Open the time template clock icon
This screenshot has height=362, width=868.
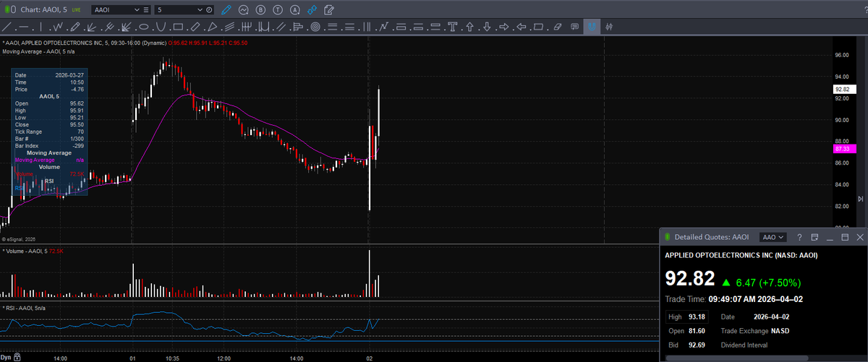click(x=209, y=10)
